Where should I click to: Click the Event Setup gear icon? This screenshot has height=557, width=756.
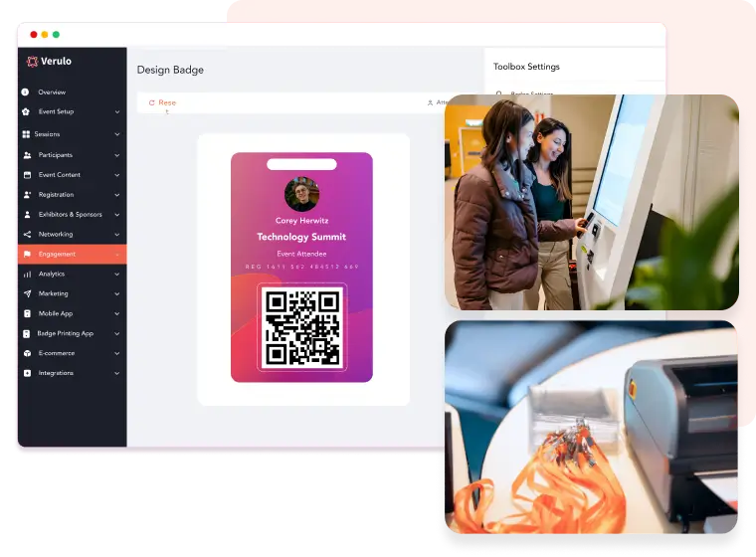(x=26, y=111)
